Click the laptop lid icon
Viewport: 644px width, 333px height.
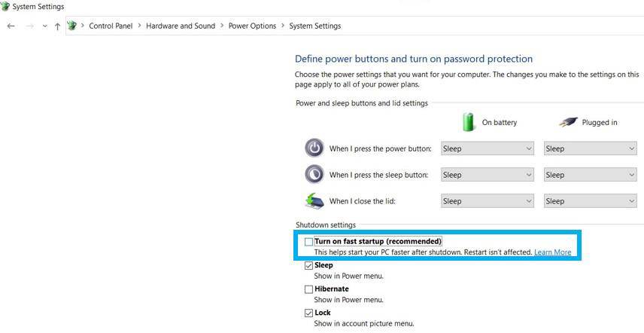click(314, 201)
